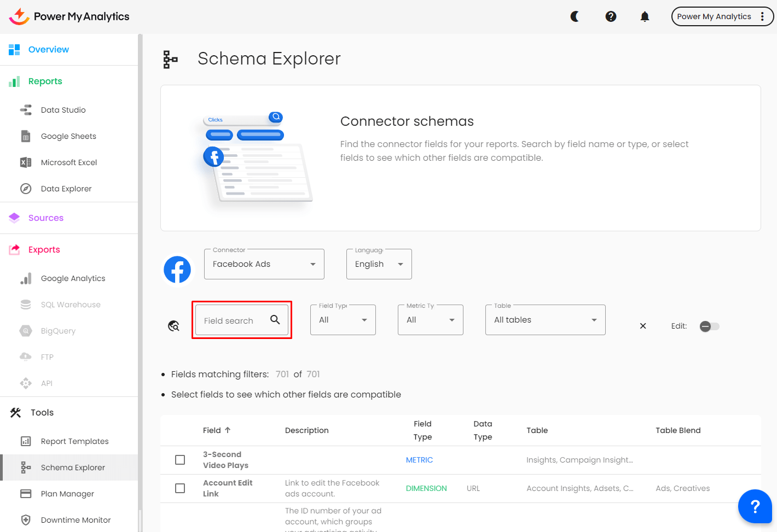The height and width of the screenshot is (532, 777).
Task: Click the Description column header
Action: 307,430
